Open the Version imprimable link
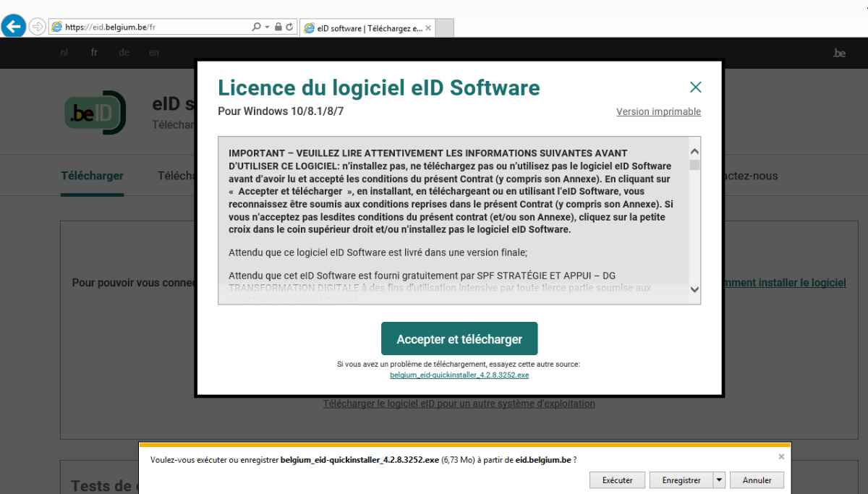Screen dimensions: 868x494 pos(658,111)
